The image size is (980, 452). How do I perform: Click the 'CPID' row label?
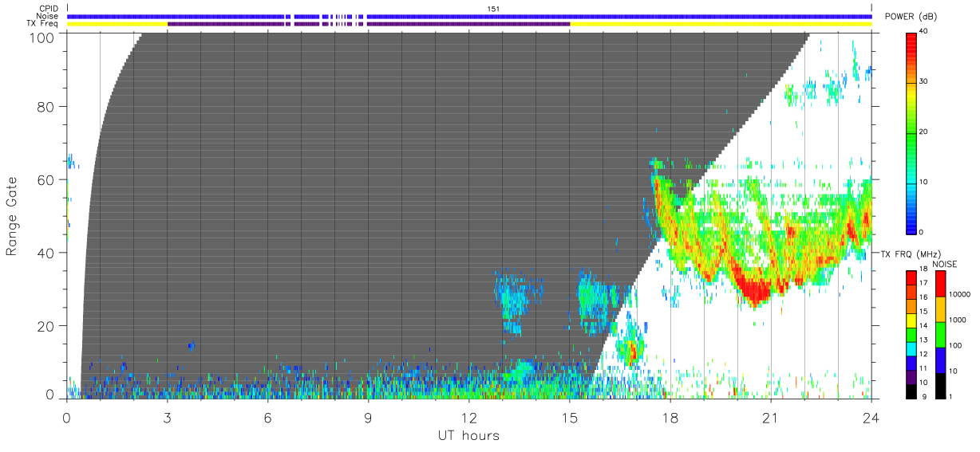49,9
